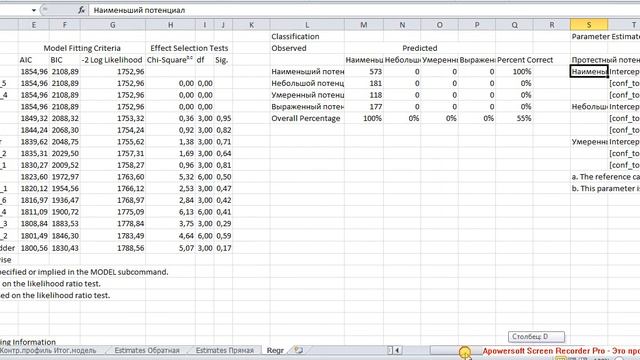Click Sig. value 0,17

[223, 248]
